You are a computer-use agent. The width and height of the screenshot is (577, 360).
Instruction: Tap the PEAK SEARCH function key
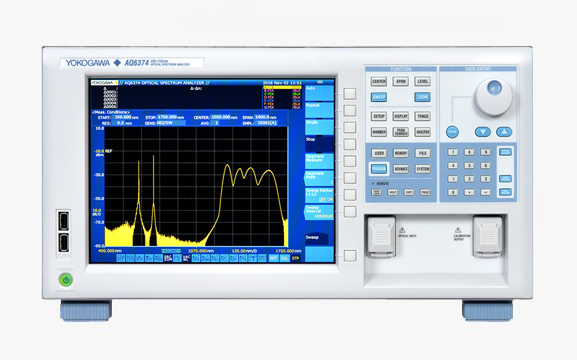coord(401,132)
